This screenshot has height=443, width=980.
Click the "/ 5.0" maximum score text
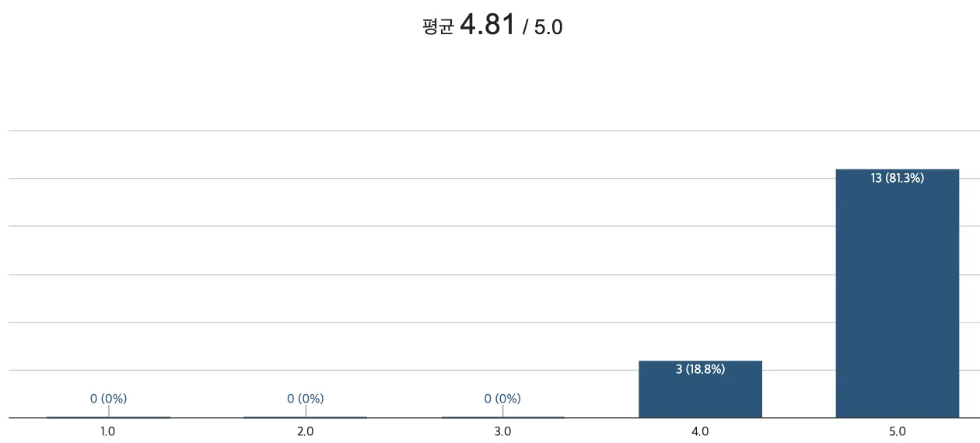click(543, 27)
